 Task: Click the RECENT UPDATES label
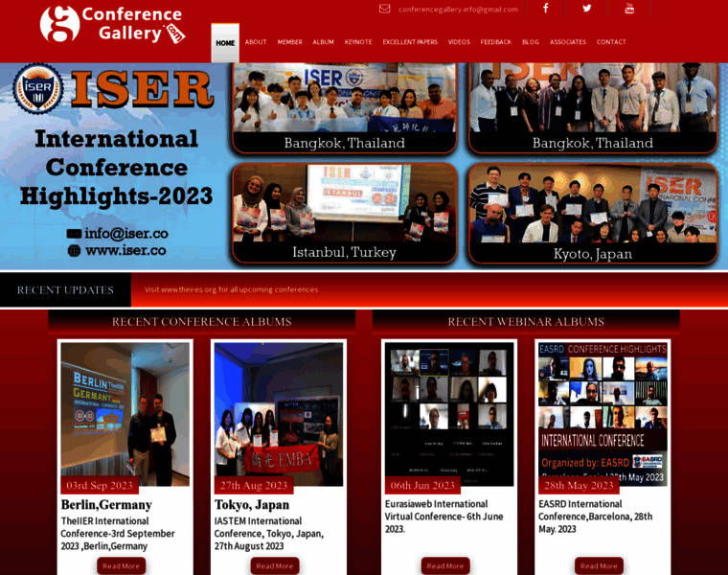tap(65, 289)
